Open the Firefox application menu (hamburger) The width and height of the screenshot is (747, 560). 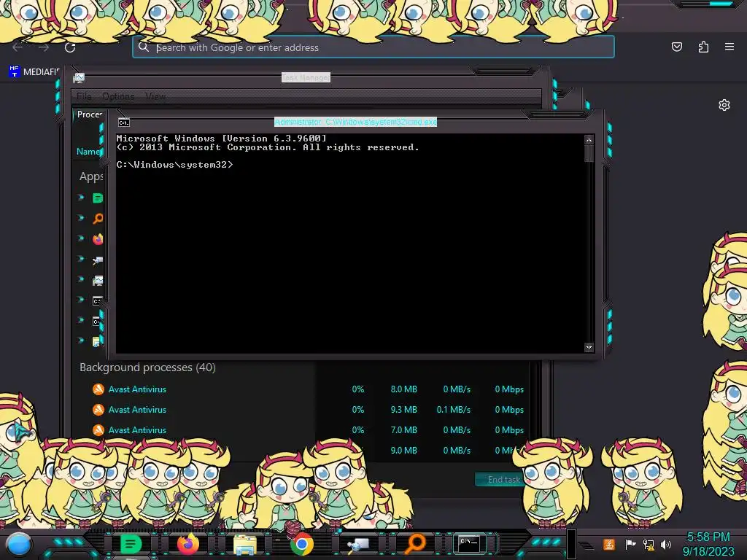729,47
